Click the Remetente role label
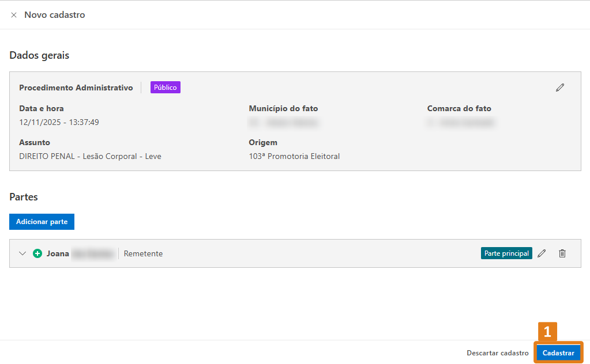This screenshot has width=590, height=364. [x=143, y=253]
